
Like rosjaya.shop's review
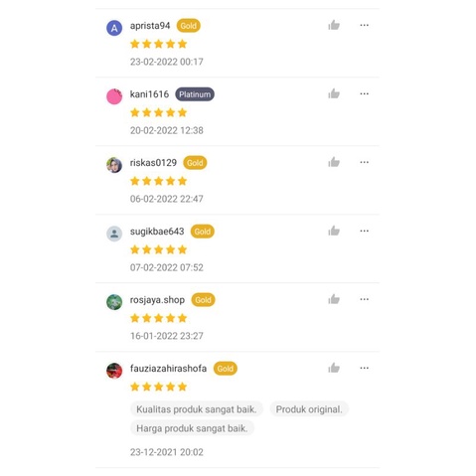click(x=334, y=299)
